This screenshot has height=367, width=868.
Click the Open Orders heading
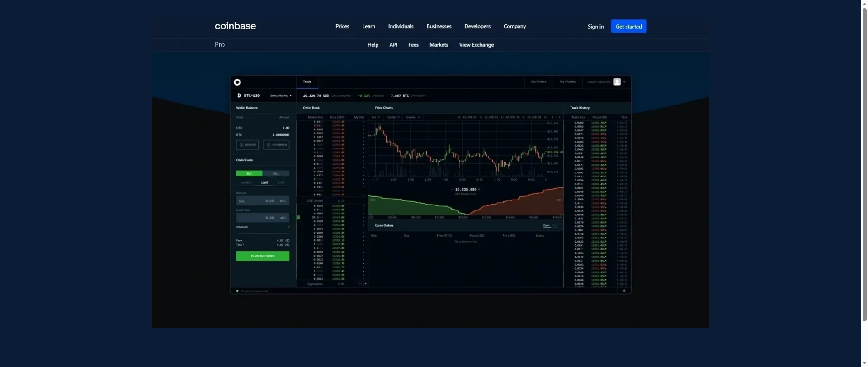[384, 225]
